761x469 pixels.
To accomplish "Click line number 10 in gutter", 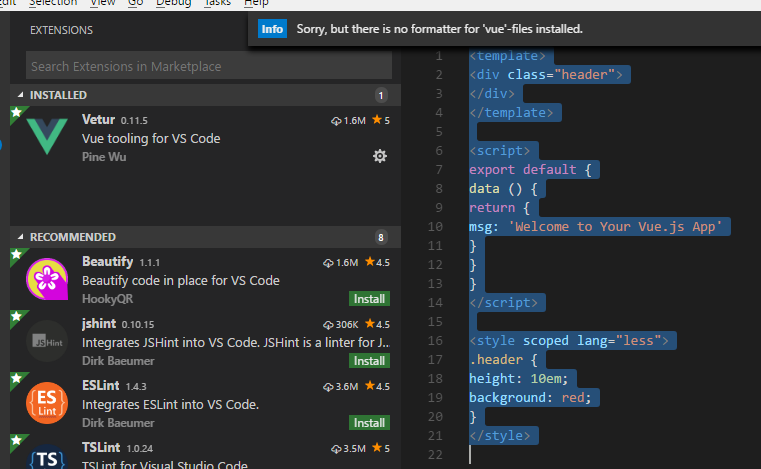I will pyautogui.click(x=435, y=227).
